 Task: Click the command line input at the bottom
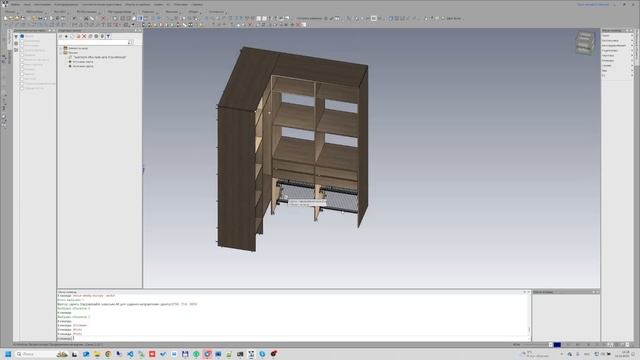tap(301, 338)
